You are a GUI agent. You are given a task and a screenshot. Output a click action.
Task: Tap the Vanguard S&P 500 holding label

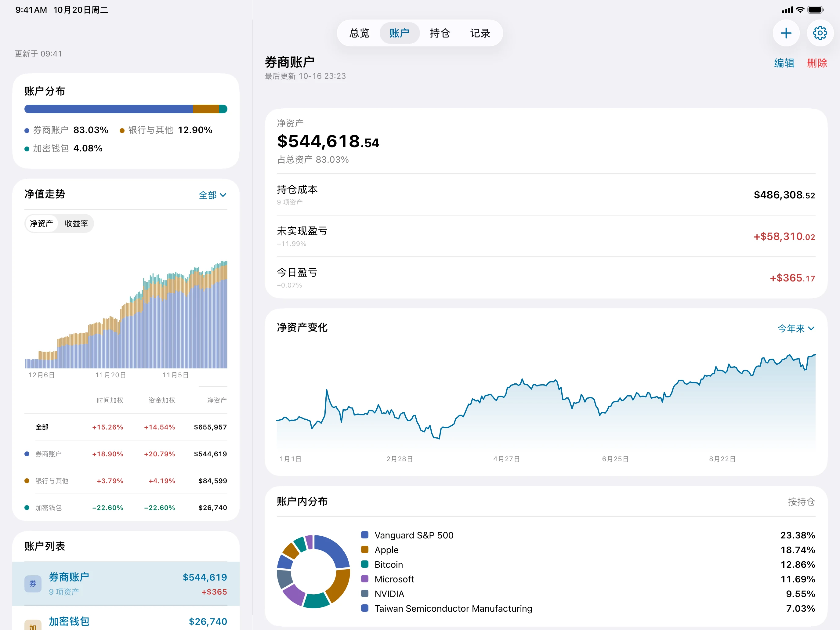click(x=414, y=535)
